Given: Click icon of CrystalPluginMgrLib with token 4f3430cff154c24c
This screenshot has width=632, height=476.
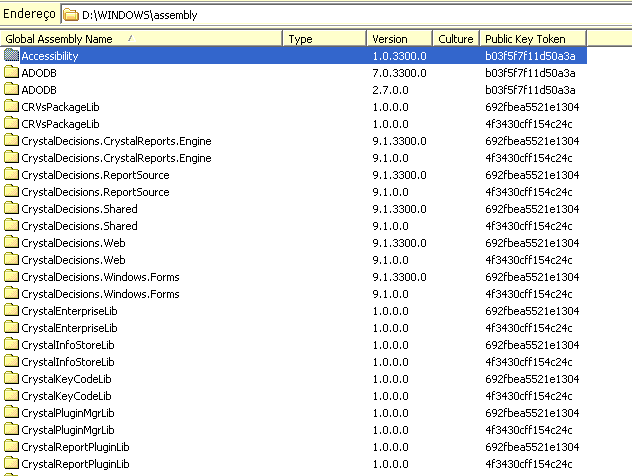Looking at the screenshot, I should pos(11,429).
